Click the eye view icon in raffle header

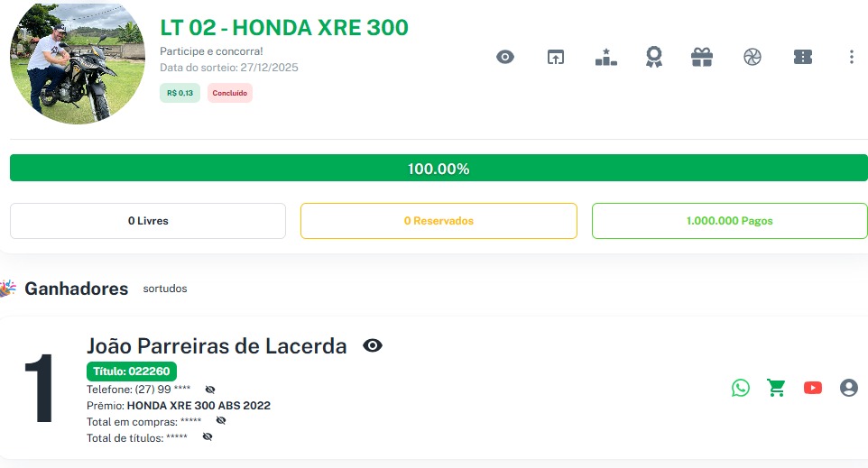[x=505, y=57]
